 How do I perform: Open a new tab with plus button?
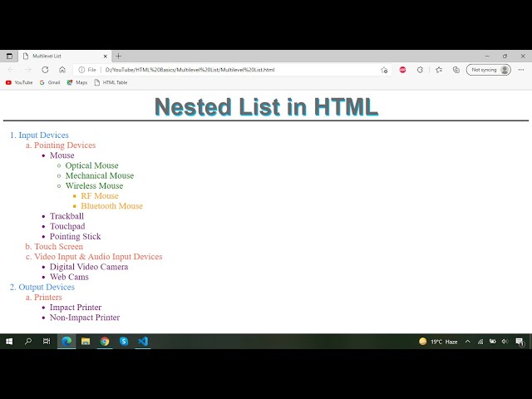click(x=118, y=56)
